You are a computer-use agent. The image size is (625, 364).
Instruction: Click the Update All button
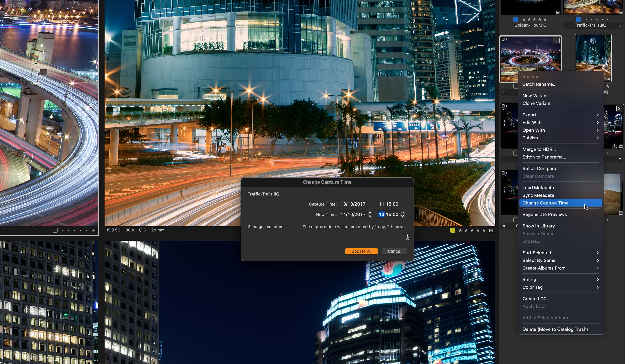(x=361, y=251)
